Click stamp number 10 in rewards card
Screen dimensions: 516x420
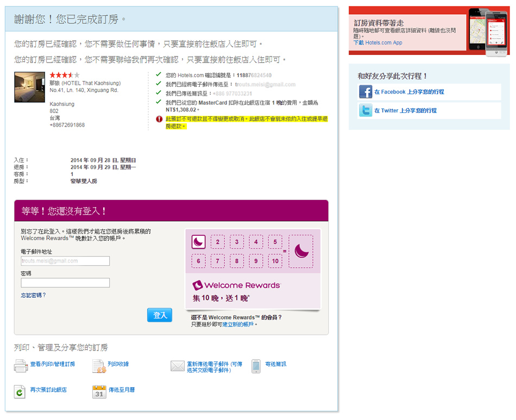pyautogui.click(x=275, y=261)
